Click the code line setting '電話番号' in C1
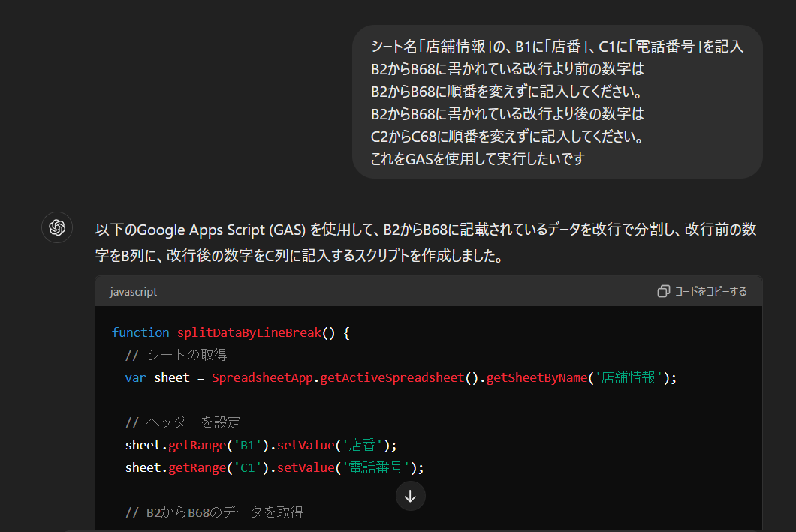 tap(275, 467)
